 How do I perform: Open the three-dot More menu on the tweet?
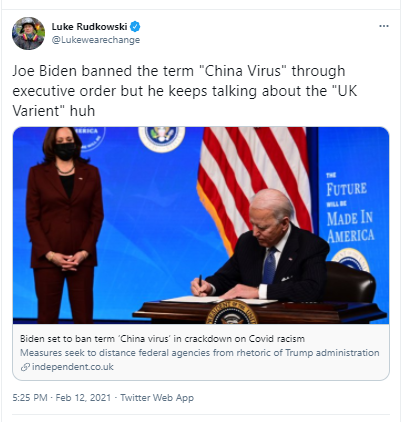384,26
